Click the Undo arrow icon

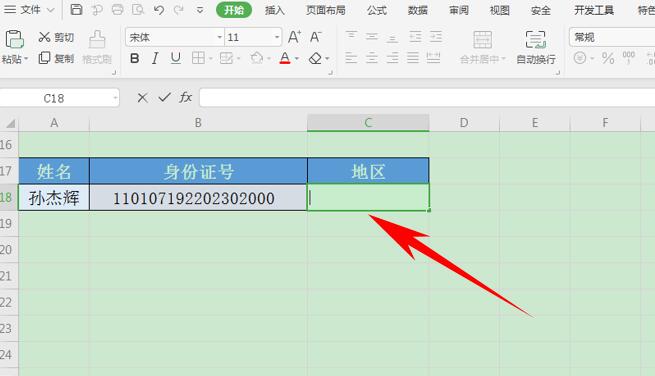click(x=158, y=10)
